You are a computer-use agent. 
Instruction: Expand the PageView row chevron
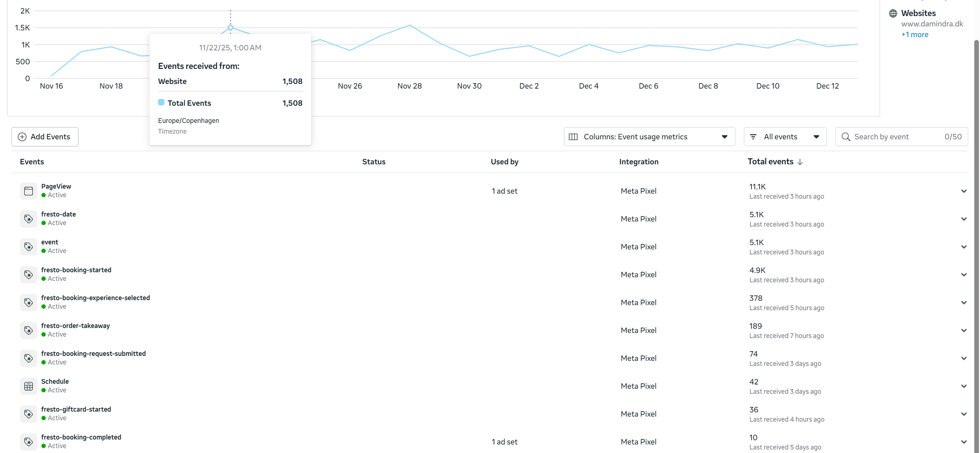pos(964,191)
